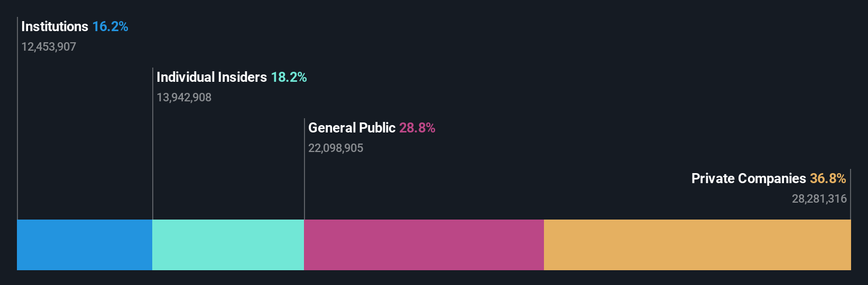Click the 18.2% Individual Insiders percentage
This screenshot has width=868, height=285.
[x=289, y=77]
